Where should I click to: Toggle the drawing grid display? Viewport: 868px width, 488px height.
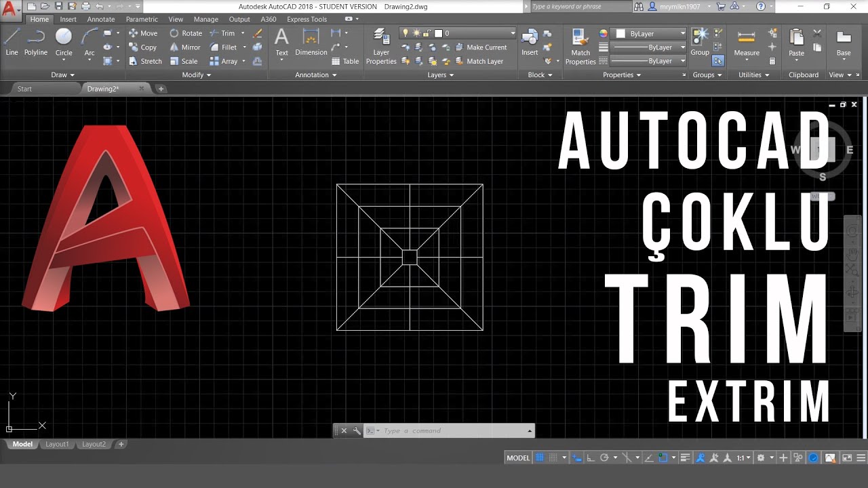click(x=540, y=457)
